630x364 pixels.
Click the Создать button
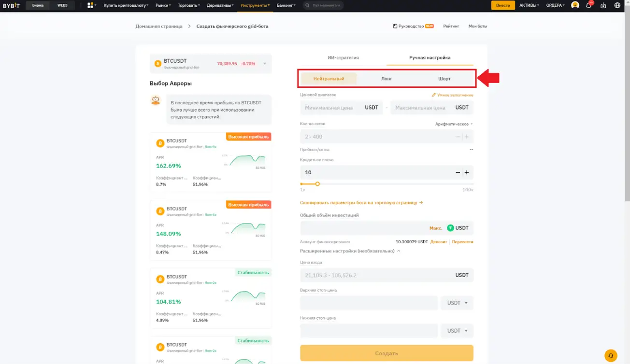pos(387,353)
